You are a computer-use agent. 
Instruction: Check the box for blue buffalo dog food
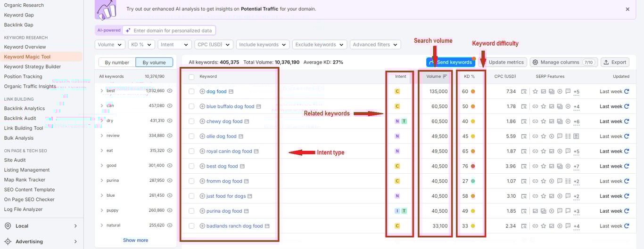[191, 106]
